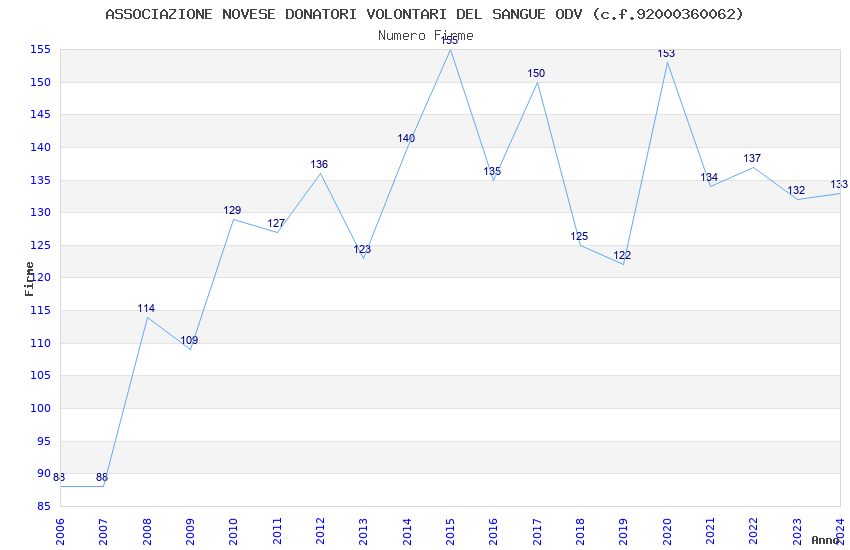The image size is (850, 550).
Task: Click the data label 132 for 2023
Action: coord(796,190)
